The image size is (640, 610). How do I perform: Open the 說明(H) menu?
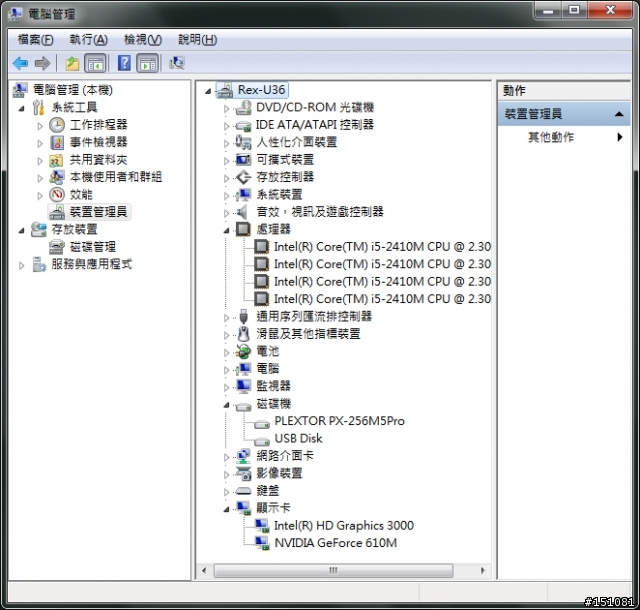198,40
